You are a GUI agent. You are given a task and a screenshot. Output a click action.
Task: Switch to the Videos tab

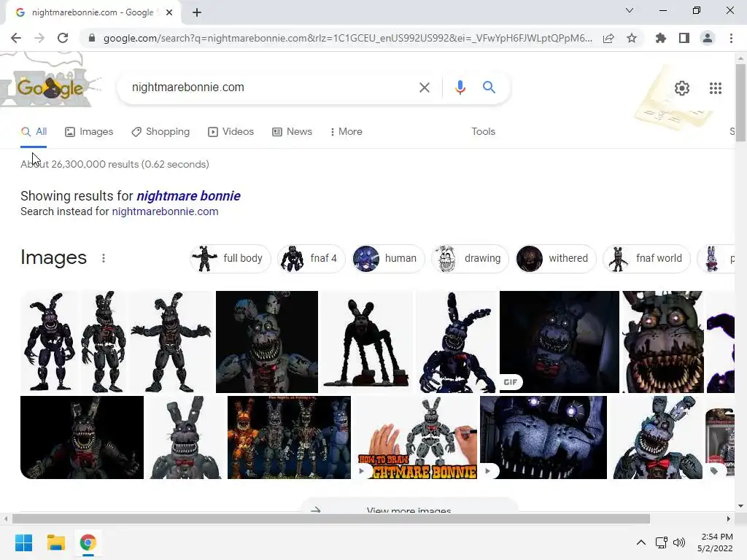click(231, 131)
